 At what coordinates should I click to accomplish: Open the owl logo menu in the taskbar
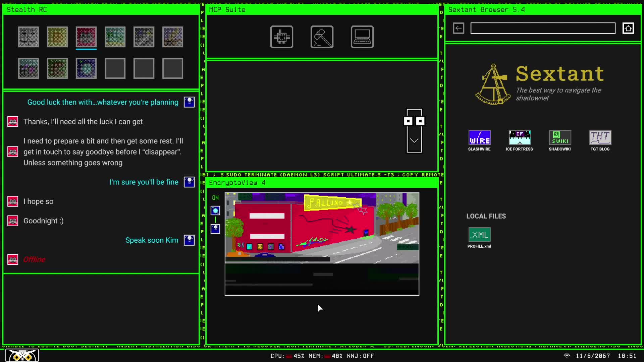[22, 356]
